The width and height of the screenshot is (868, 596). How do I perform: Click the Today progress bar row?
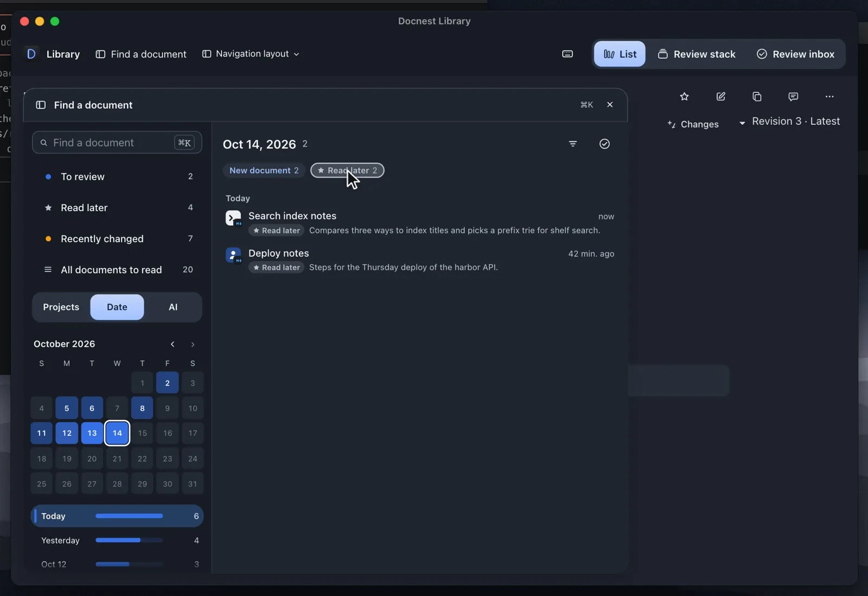(x=117, y=516)
